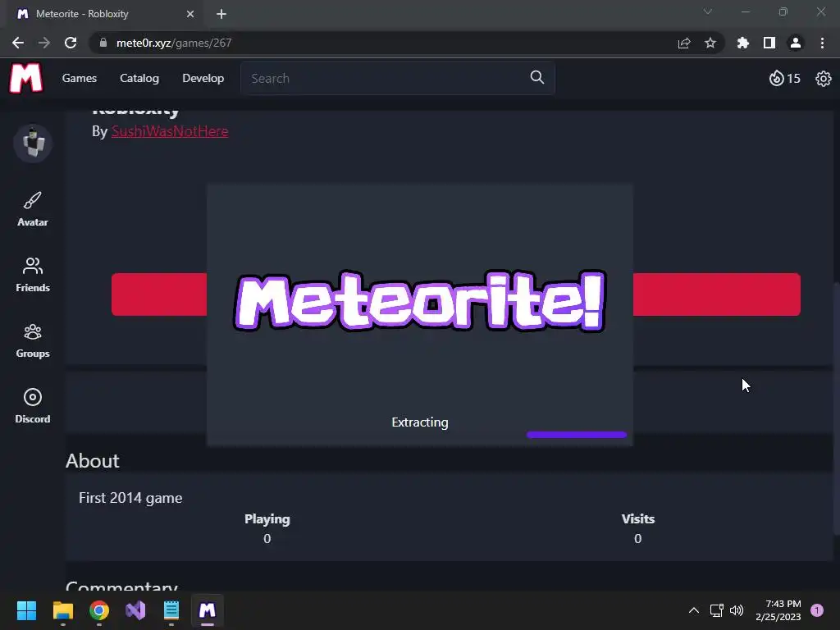This screenshot has width=840, height=630.
Task: Open the settings gear icon
Action: pos(823,79)
